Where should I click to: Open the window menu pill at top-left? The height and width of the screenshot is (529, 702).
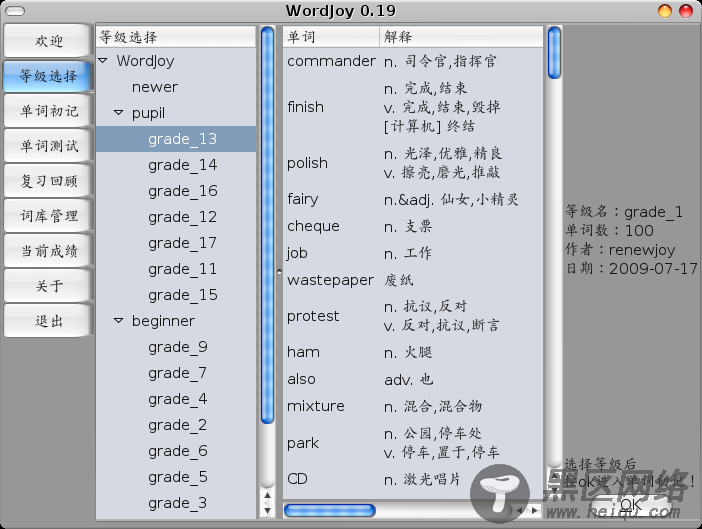click(15, 11)
